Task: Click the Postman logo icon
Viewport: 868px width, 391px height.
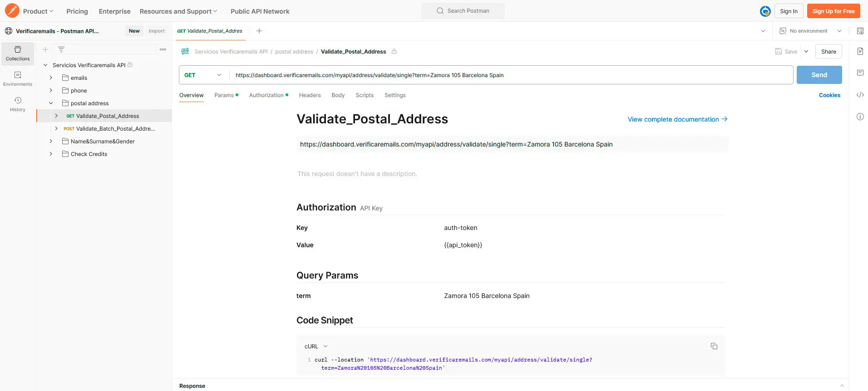Action: (x=12, y=10)
